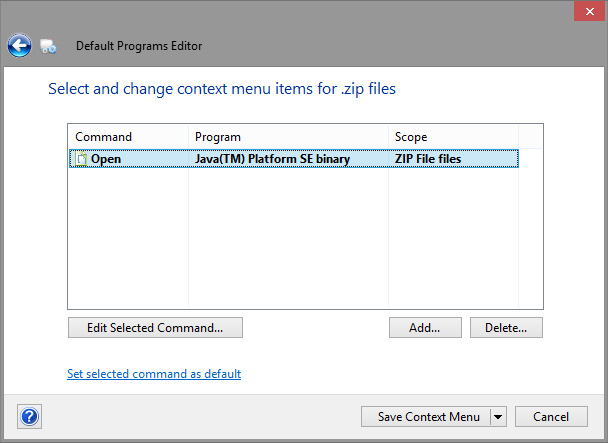Image resolution: width=608 pixels, height=443 pixels.
Task: Click the Save Context Menu button
Action: click(x=427, y=416)
